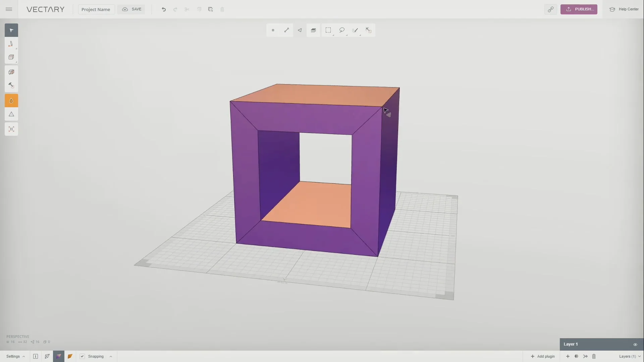Screen dimensions: 644x362
Task: Click the PUBLISH button
Action: coord(579,9)
